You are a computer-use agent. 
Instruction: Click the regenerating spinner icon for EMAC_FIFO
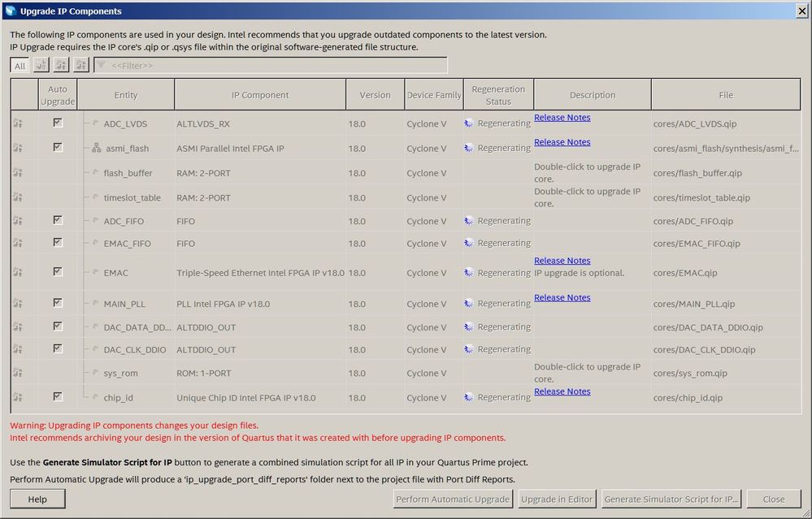[x=469, y=243]
